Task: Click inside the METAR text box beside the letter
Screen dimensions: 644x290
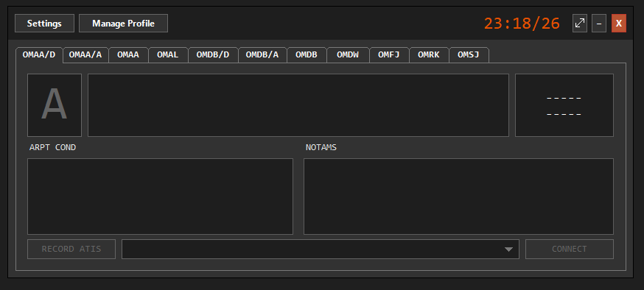Action: tap(298, 105)
